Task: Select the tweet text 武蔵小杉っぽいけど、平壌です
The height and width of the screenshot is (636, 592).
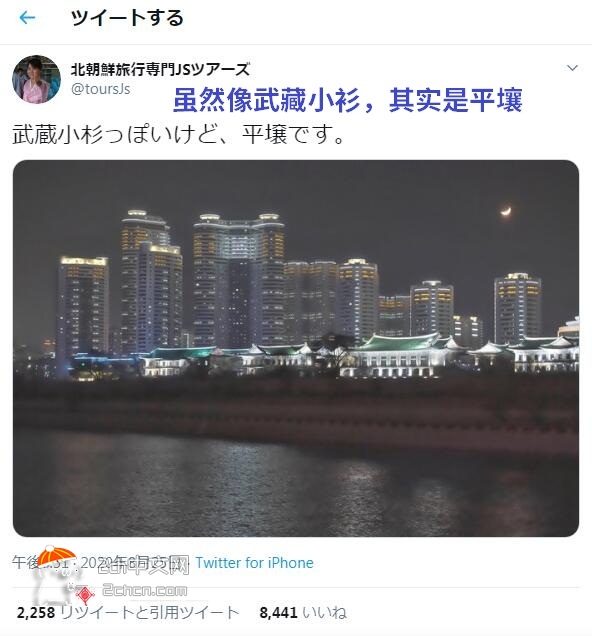Action: point(178,134)
